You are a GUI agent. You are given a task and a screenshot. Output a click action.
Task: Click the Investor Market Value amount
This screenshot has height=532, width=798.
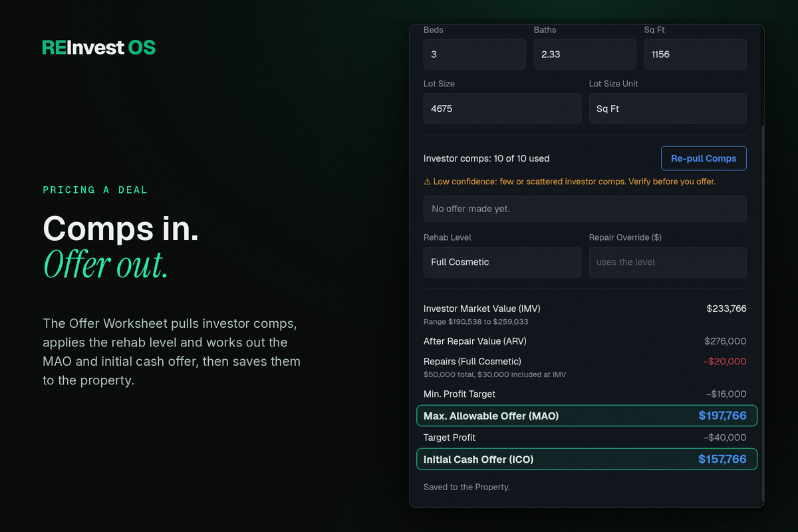726,309
